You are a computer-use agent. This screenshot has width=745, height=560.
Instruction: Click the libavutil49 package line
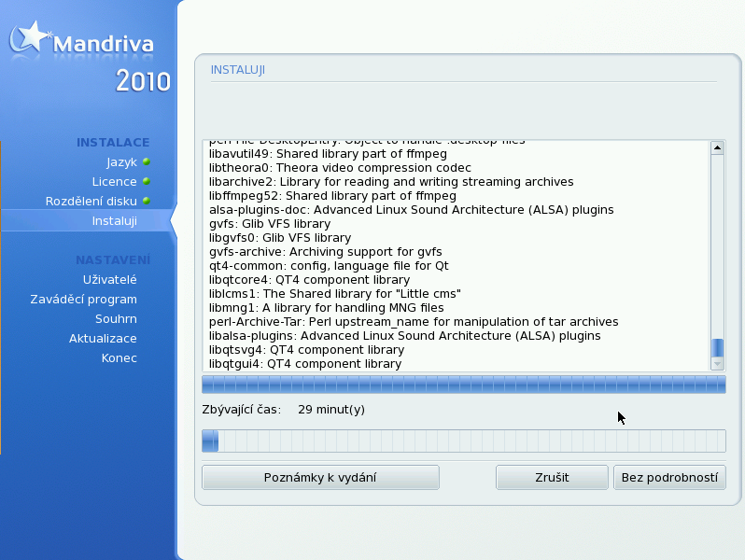pyautogui.click(x=328, y=154)
